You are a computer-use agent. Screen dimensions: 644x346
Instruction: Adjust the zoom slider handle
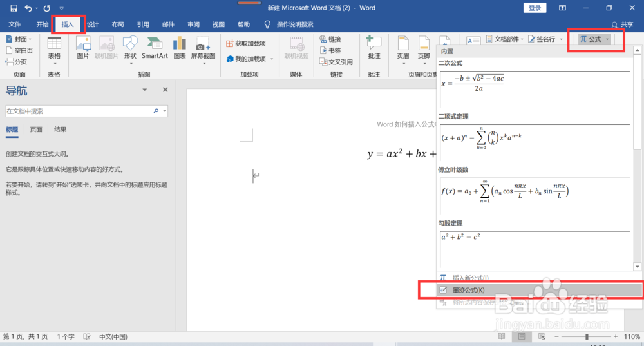587,336
